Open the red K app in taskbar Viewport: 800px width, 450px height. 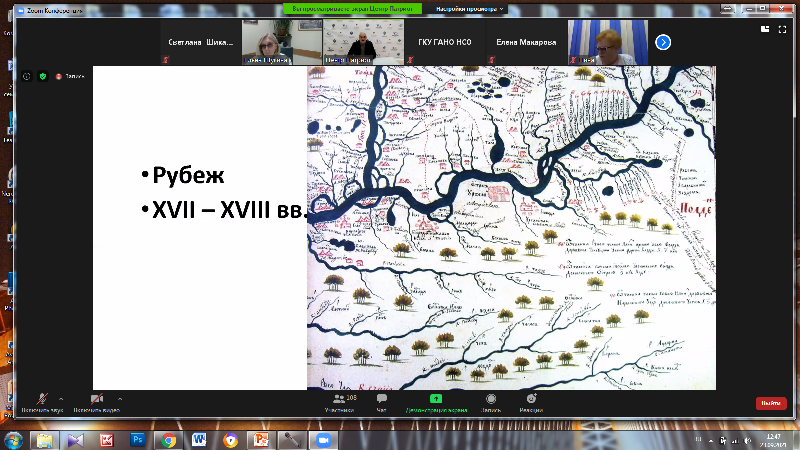107,440
